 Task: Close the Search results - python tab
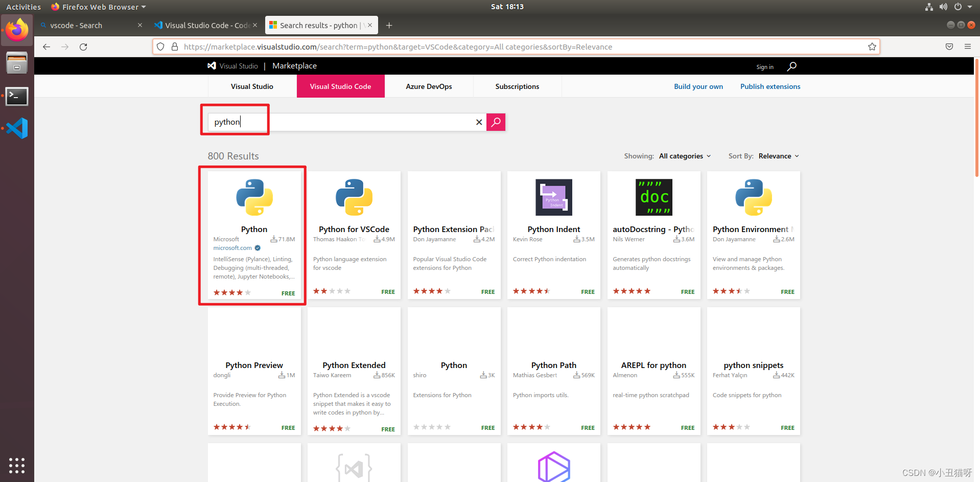point(370,25)
